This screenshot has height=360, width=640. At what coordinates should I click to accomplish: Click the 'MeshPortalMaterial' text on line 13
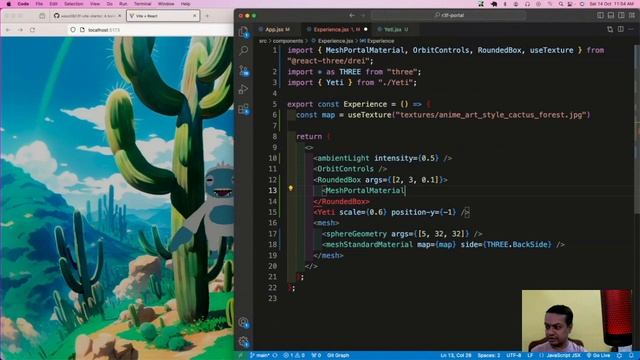pos(364,191)
